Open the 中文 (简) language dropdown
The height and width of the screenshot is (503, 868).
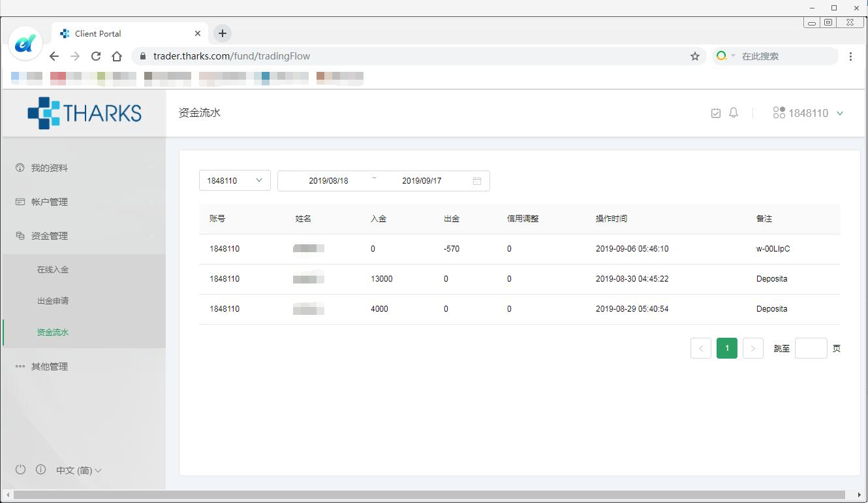point(78,470)
